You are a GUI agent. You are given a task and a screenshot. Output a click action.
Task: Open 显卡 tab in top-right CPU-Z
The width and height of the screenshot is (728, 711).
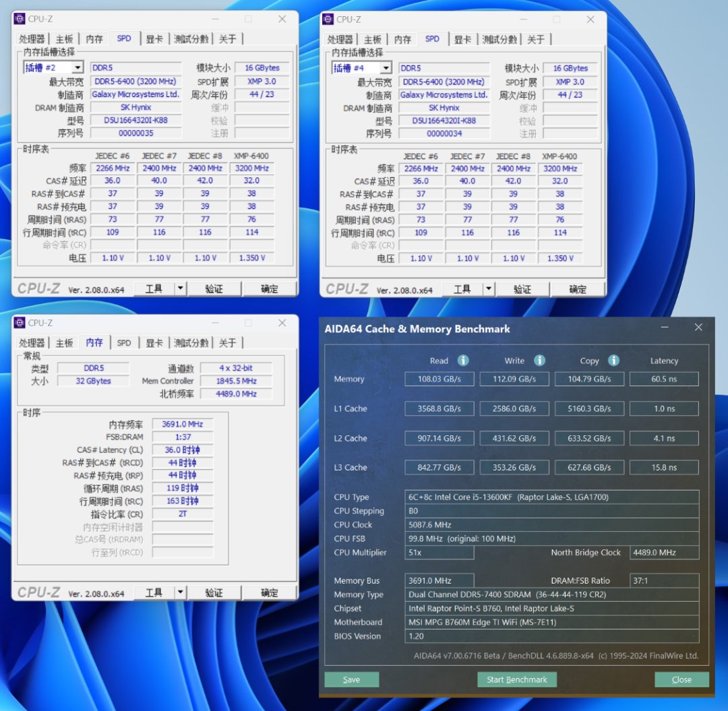pos(463,40)
